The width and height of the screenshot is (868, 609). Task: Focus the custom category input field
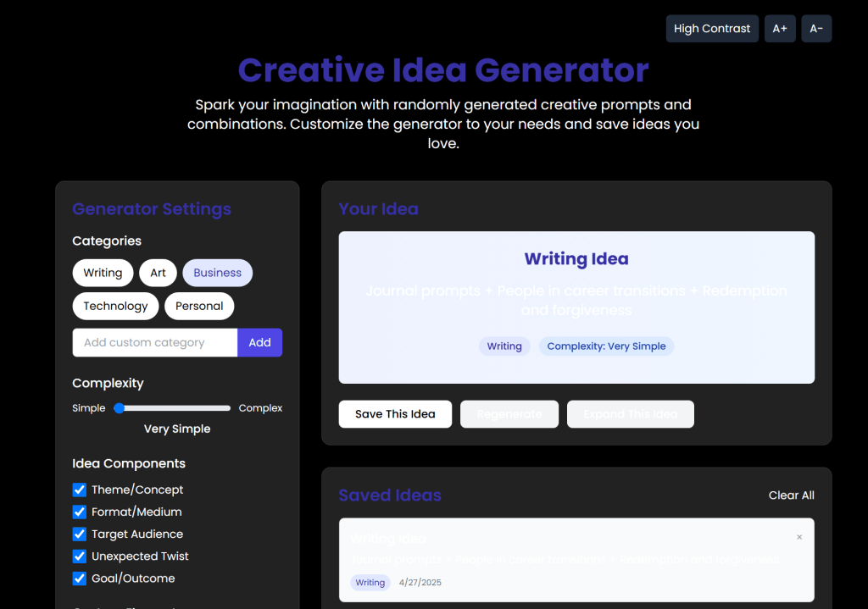pyautogui.click(x=155, y=342)
